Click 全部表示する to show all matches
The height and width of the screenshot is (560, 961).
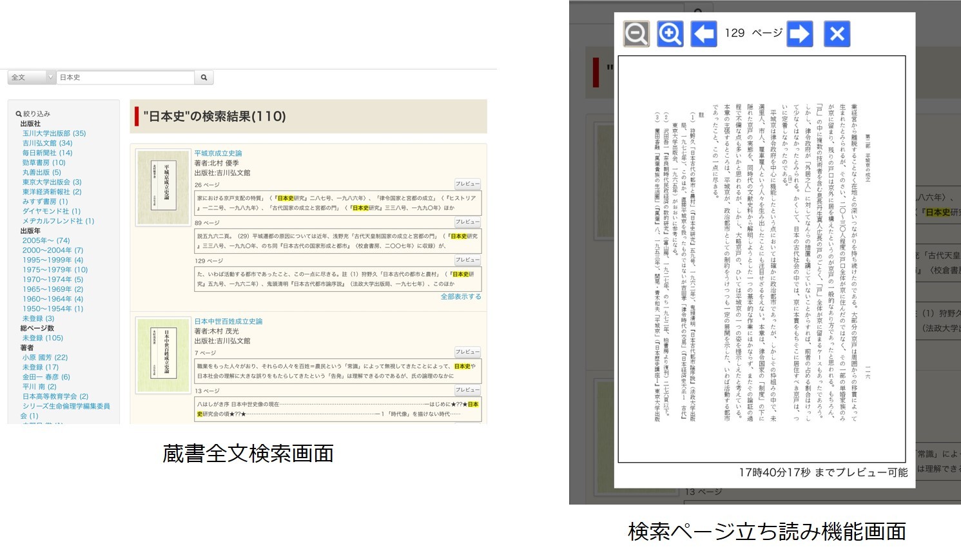coord(461,296)
